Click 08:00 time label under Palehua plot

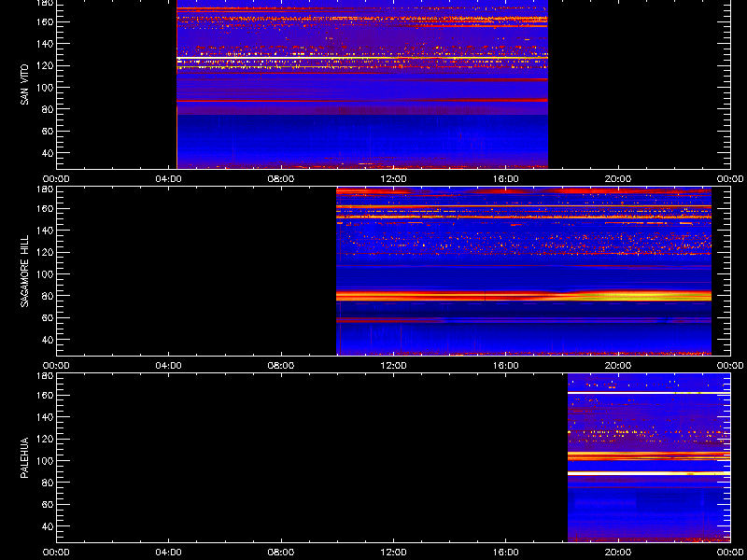pos(281,553)
